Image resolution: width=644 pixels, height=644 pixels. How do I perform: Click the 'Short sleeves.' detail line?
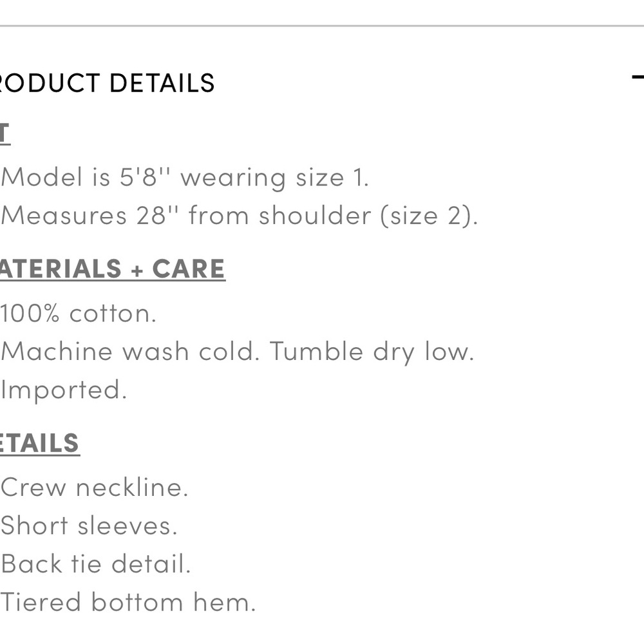click(x=89, y=526)
